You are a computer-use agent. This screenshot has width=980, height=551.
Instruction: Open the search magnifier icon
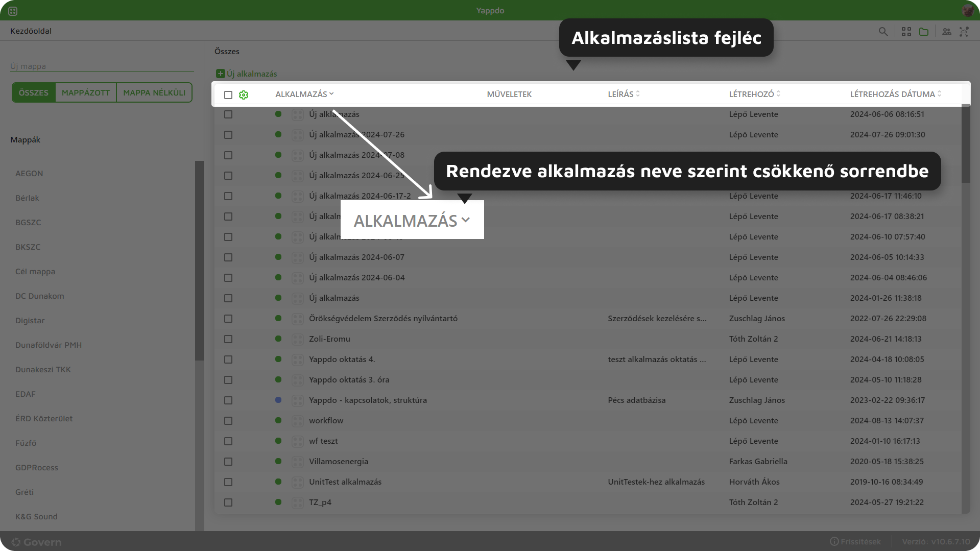883,31
